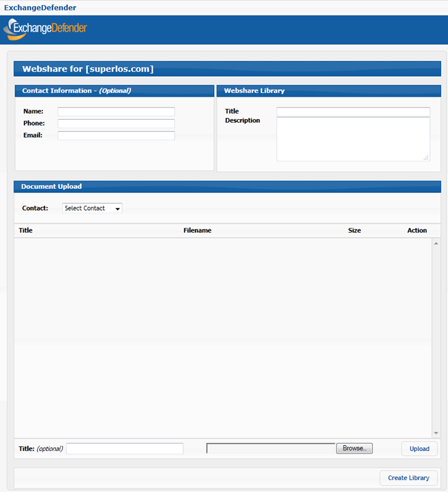Click the Webshare Library Title field
Screen dimensions: 448x492
(x=353, y=112)
